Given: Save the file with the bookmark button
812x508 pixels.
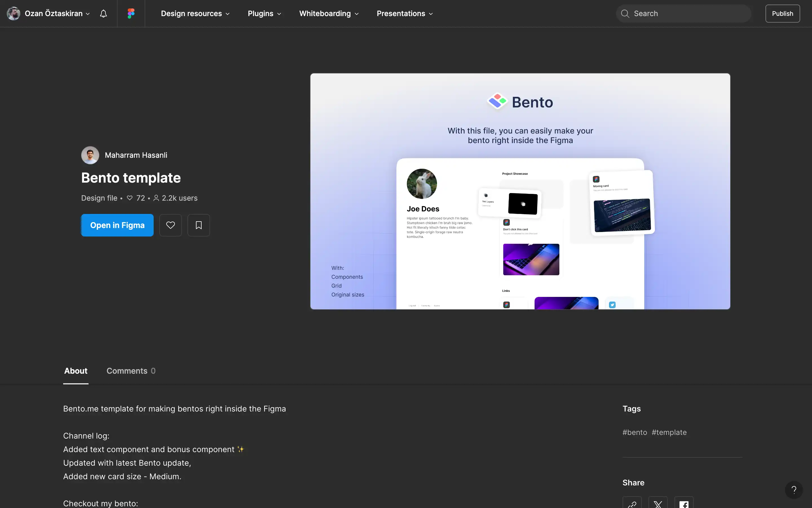Looking at the screenshot, I should click(199, 225).
